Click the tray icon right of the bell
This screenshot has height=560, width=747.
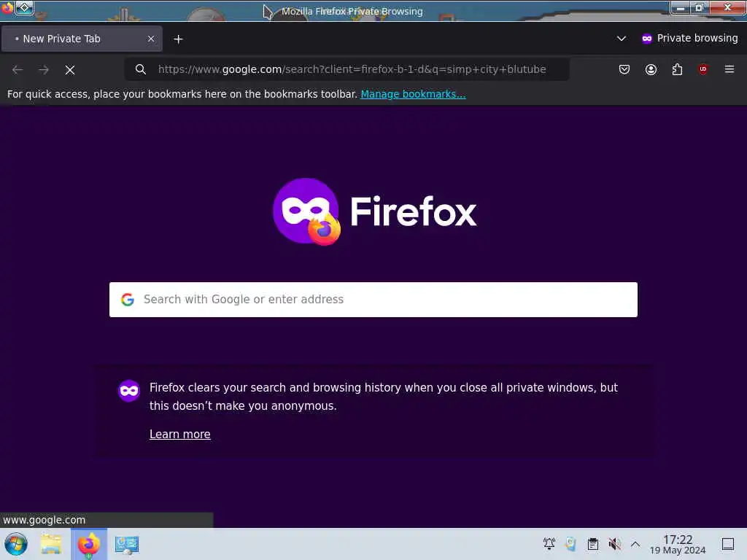tap(570, 544)
